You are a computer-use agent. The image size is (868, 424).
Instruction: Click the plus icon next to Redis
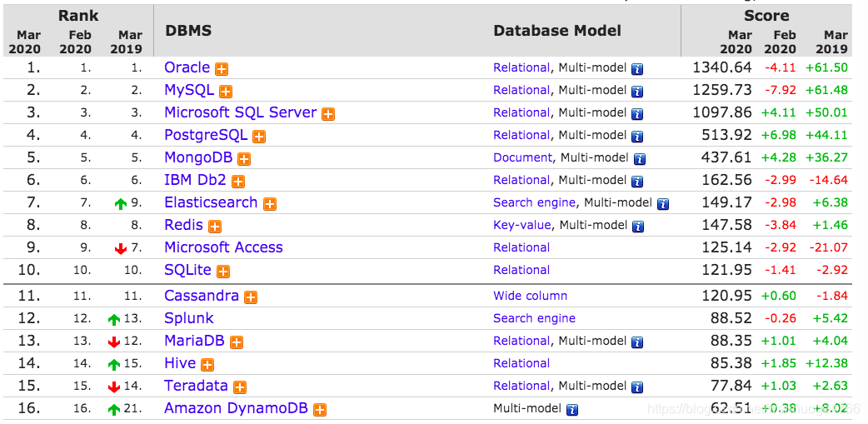[x=215, y=227]
